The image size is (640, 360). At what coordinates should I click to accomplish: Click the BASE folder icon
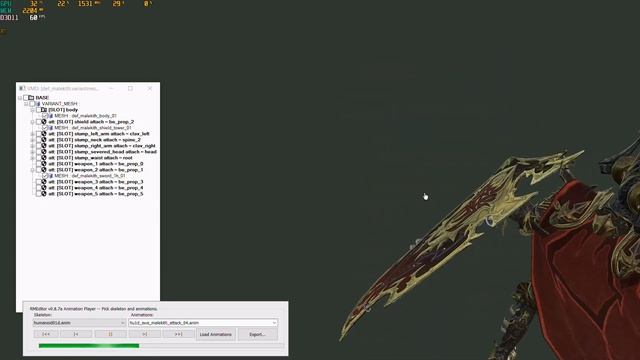(x=31, y=98)
